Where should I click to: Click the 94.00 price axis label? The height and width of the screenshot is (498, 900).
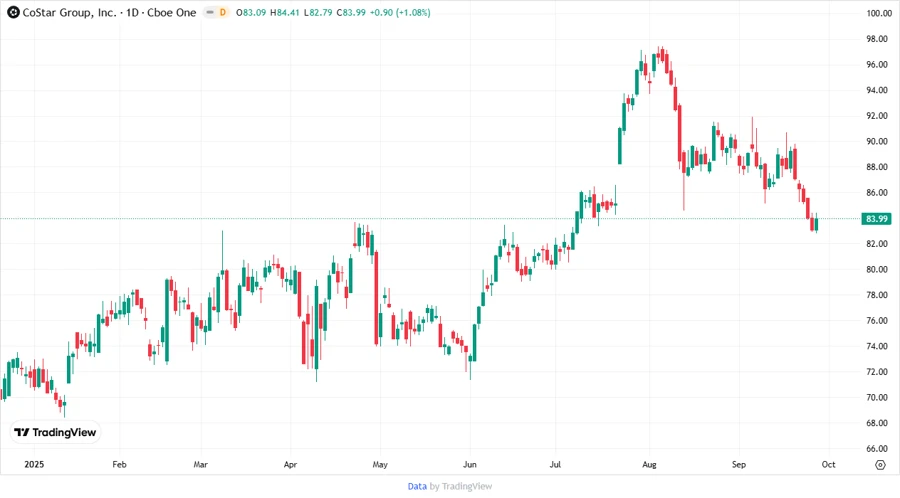pyautogui.click(x=876, y=90)
